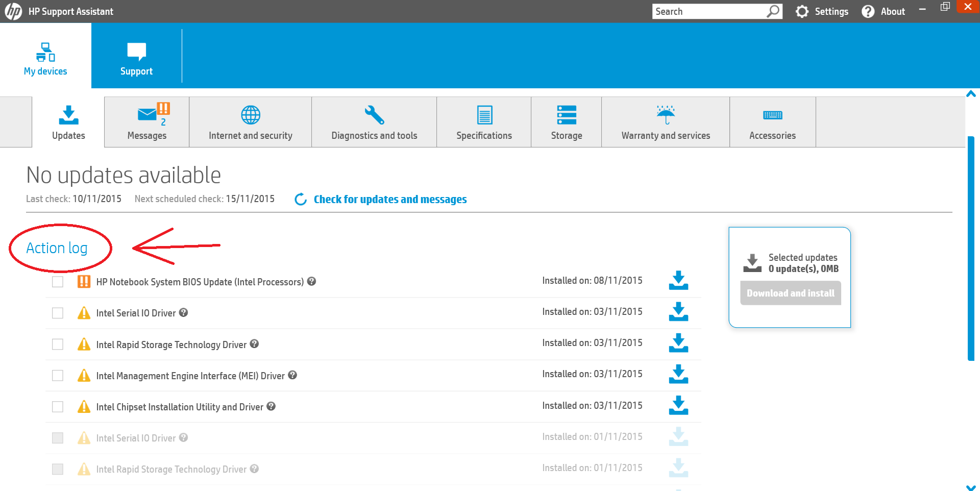Select 'Next scheduled check: 15/11/2015' text

204,199
